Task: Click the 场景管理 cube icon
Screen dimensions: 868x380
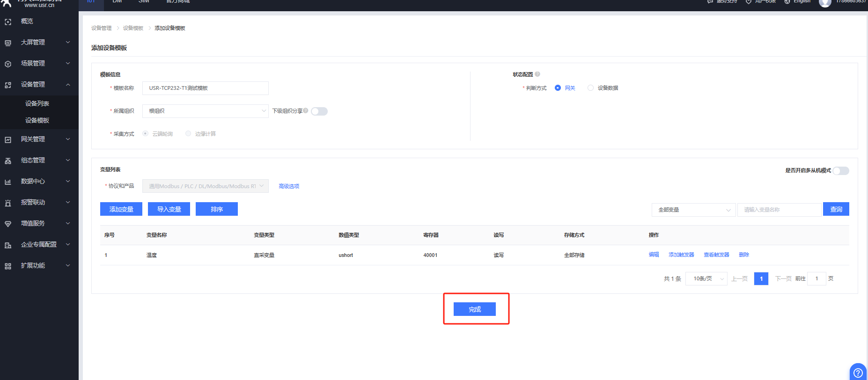Action: (x=8, y=64)
